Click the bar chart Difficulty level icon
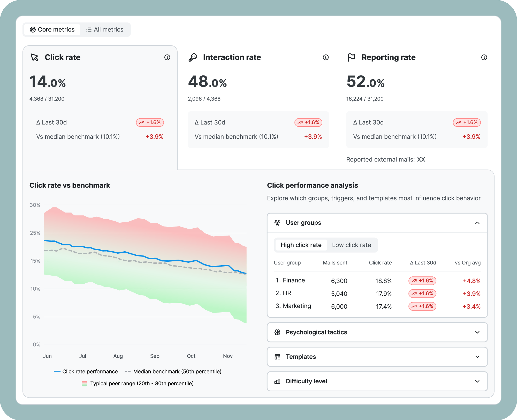Screen dimensions: 517x420 click(x=277, y=382)
